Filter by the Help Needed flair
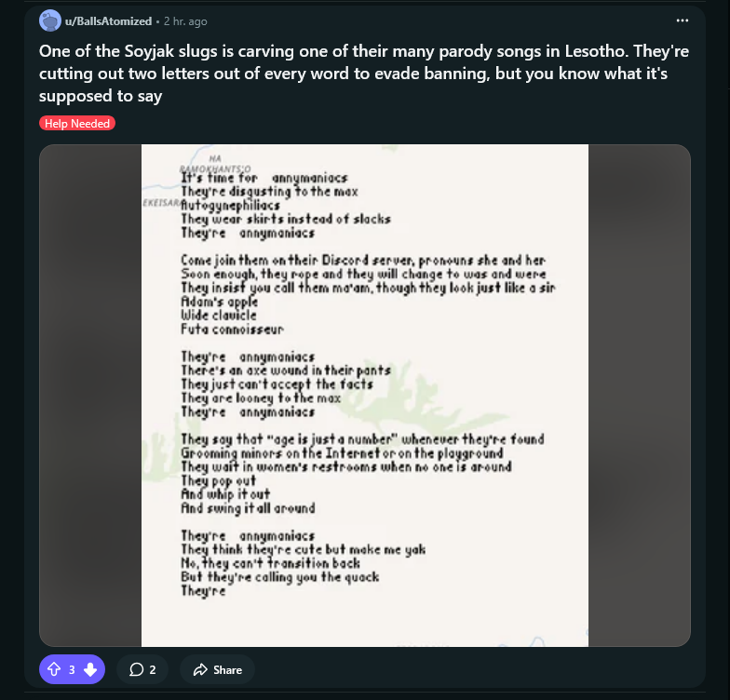Viewport: 730px width, 700px height. pyautogui.click(x=77, y=123)
